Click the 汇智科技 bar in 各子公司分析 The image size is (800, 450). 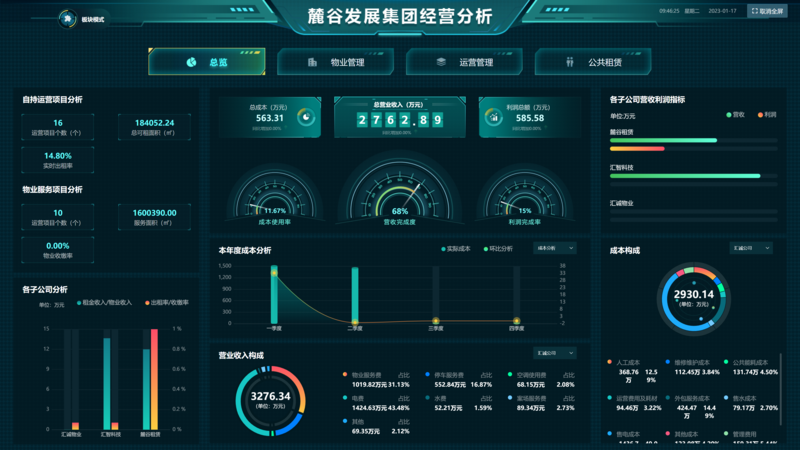pos(107,384)
